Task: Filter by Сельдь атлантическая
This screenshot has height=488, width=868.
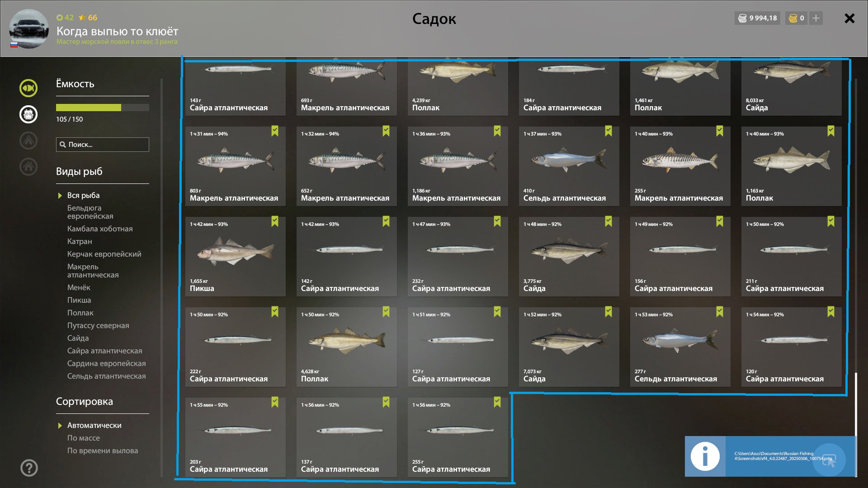Action: coord(106,376)
